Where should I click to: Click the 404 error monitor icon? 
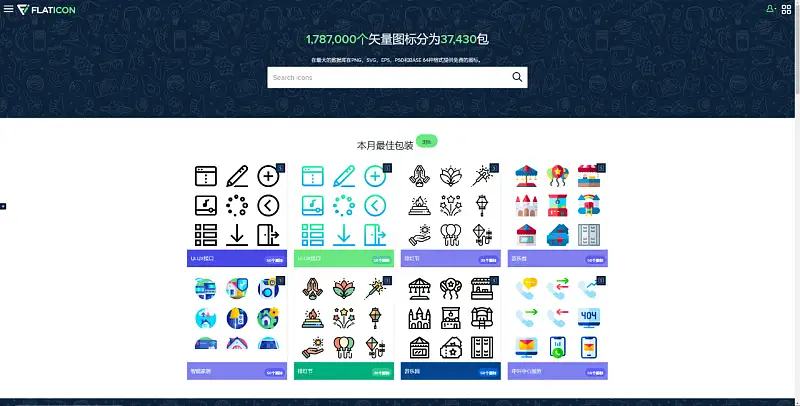coord(589,318)
